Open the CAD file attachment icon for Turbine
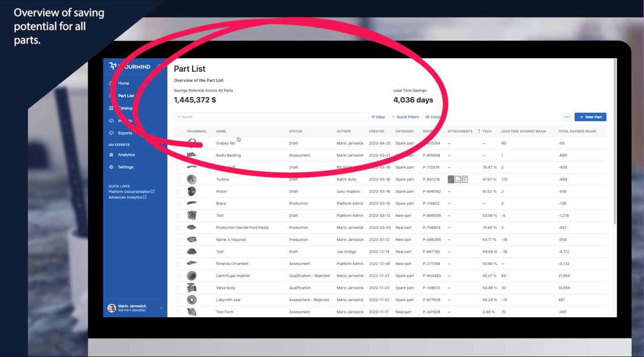This screenshot has height=357, width=644. (458, 180)
